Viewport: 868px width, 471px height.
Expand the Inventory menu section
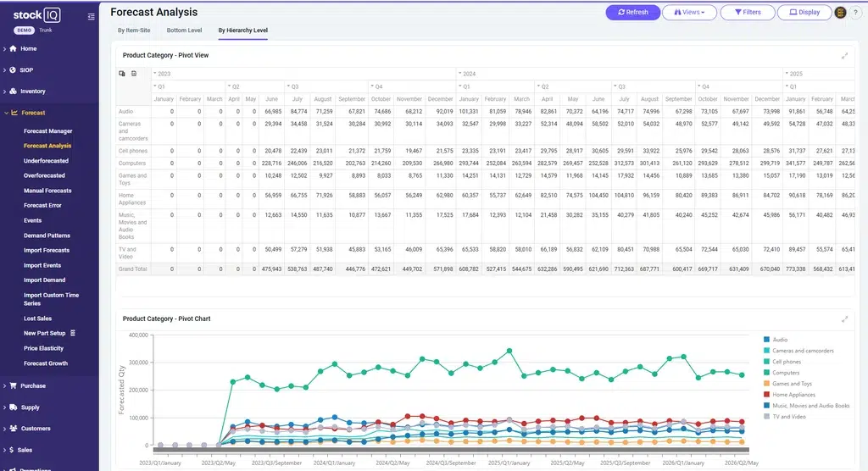(33, 91)
